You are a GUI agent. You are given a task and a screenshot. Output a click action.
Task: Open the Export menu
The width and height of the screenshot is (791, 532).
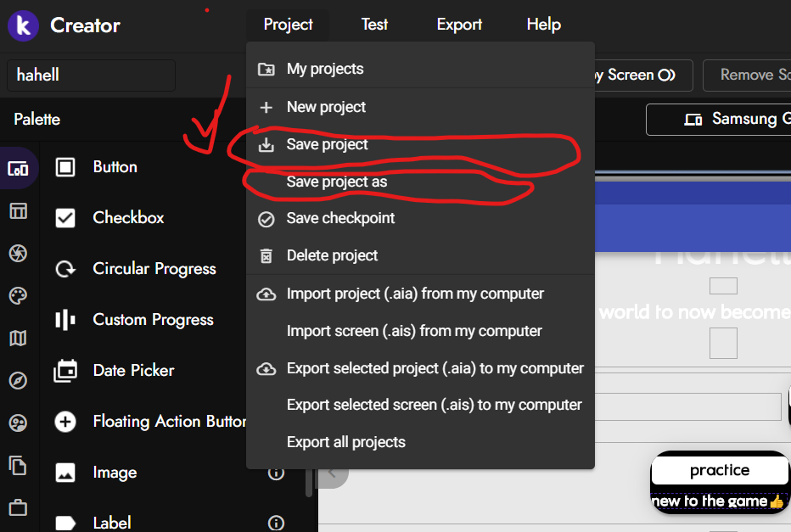[x=459, y=25]
